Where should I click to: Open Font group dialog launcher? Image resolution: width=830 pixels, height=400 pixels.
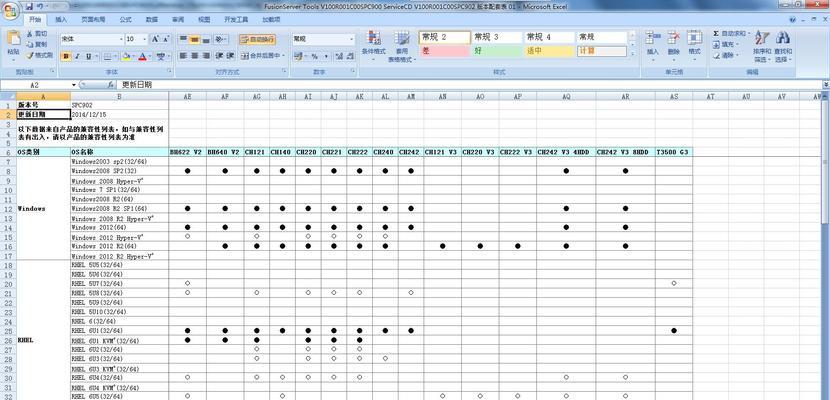170,70
